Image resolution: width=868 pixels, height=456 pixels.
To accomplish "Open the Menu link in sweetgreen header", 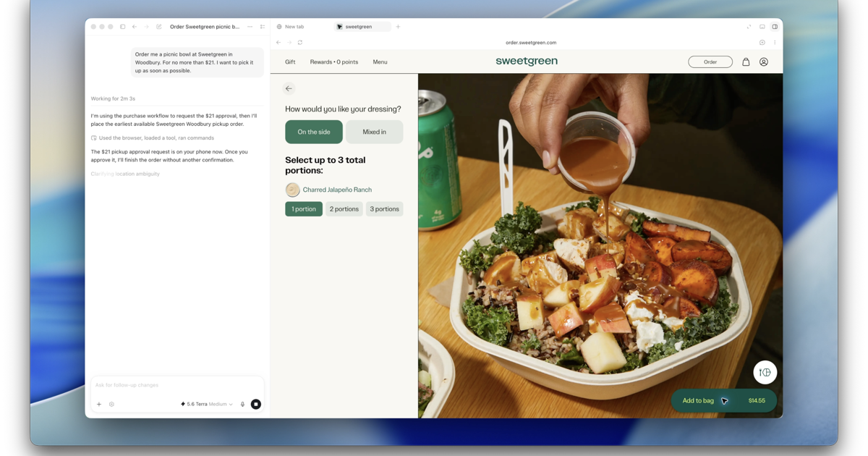I will tap(380, 62).
